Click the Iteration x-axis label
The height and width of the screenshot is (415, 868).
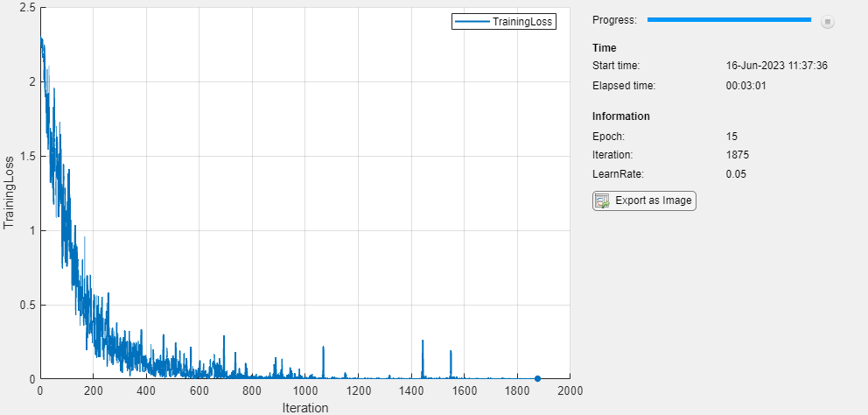305,408
